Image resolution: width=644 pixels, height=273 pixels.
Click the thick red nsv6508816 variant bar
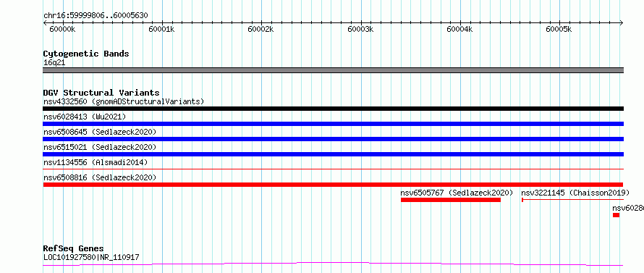333,185
